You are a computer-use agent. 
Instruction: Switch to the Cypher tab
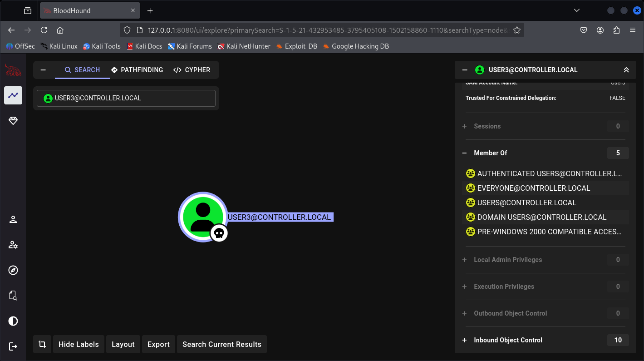pyautogui.click(x=192, y=70)
